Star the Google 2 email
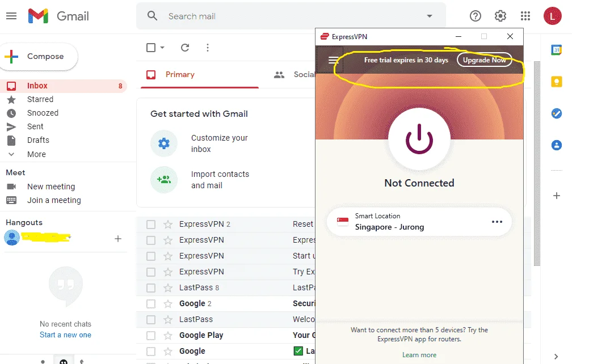This screenshot has height=364, width=589. (168, 303)
